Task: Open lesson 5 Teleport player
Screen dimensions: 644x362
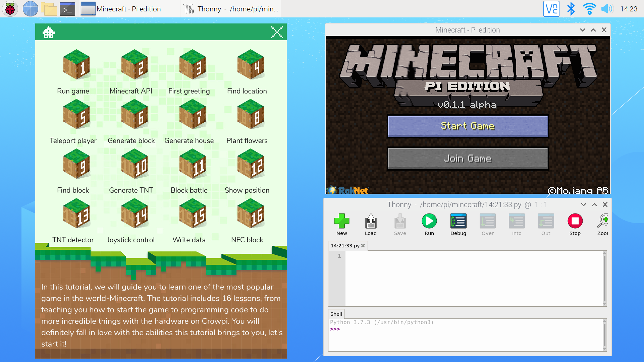Action: click(76, 115)
